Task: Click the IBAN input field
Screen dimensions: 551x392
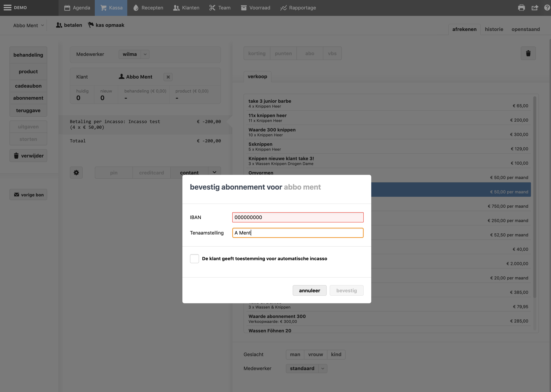Action: pos(298,217)
